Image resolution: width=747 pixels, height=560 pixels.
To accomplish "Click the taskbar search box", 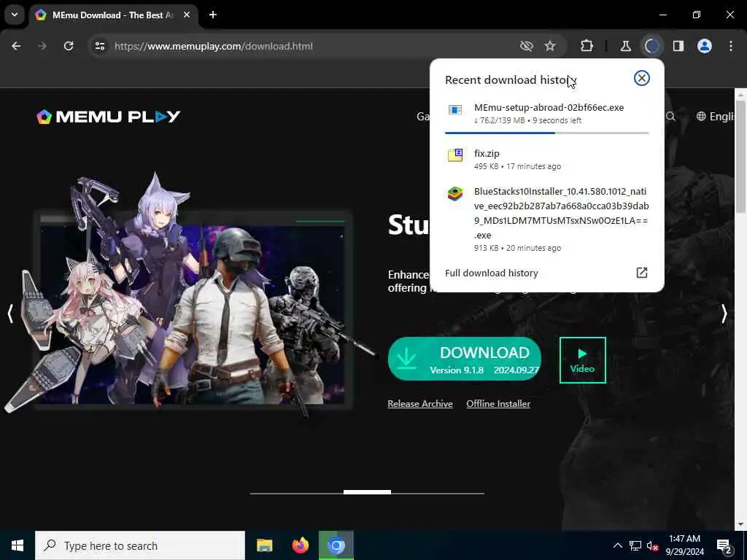I will pos(140,545).
